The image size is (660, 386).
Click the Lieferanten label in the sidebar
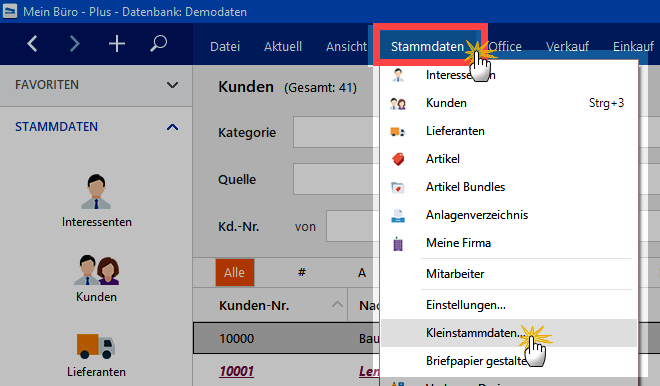pos(96,372)
